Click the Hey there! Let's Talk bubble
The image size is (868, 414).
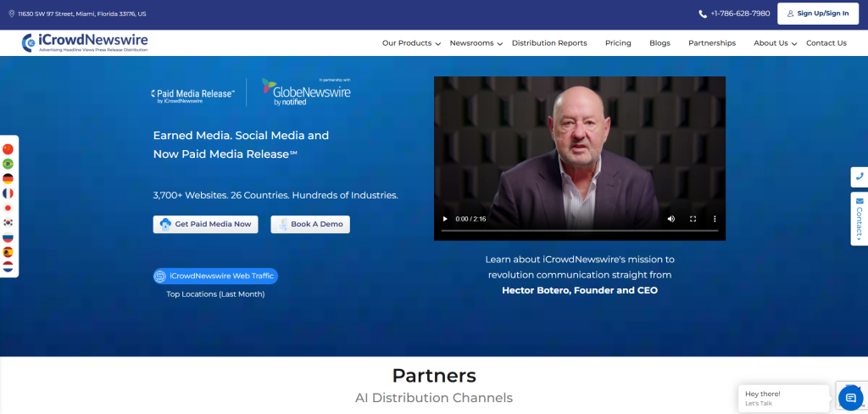pos(783,398)
